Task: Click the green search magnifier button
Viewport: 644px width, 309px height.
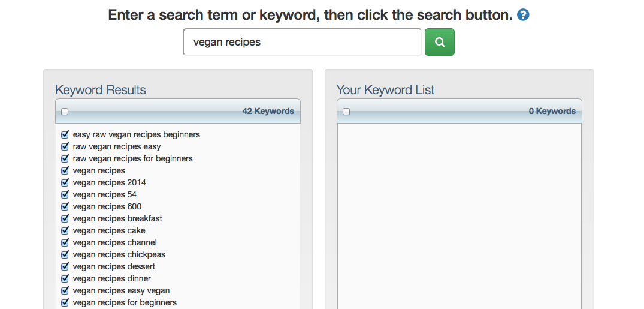Action: point(440,42)
